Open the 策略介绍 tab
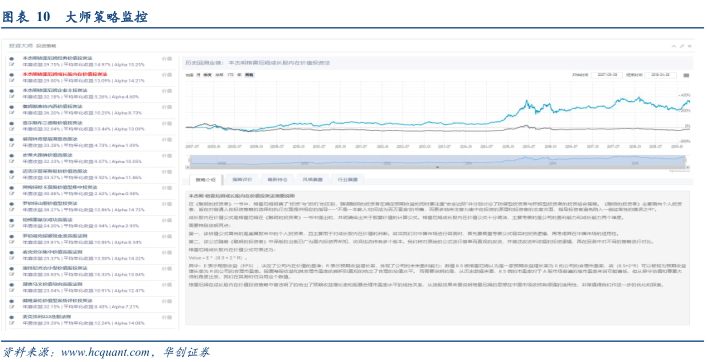 pyautogui.click(x=205, y=180)
